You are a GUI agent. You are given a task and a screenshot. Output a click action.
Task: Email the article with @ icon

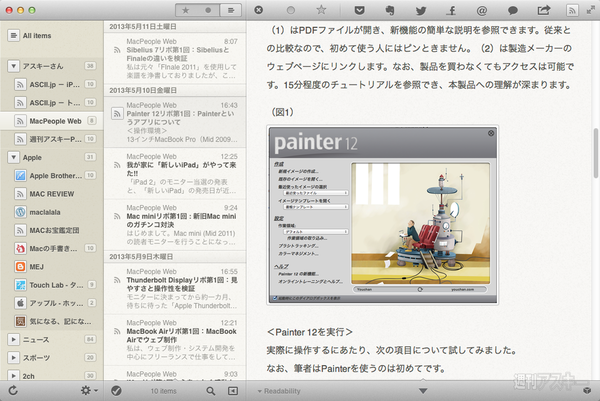[482, 10]
